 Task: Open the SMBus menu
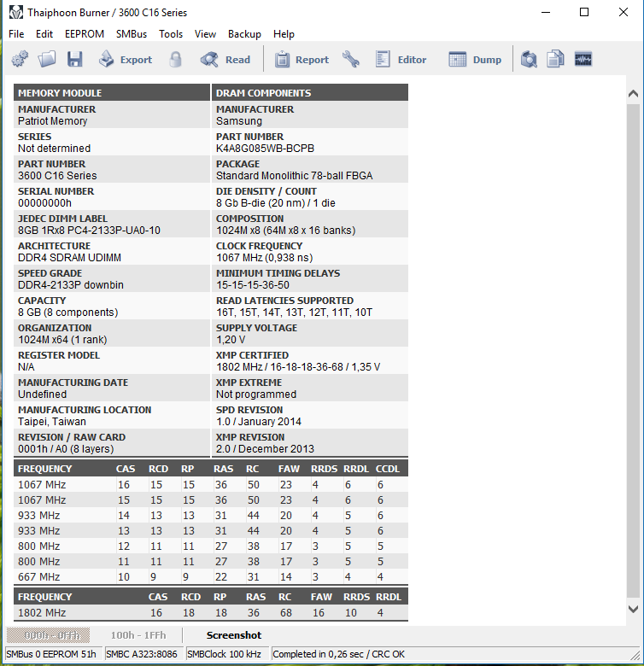(132, 34)
